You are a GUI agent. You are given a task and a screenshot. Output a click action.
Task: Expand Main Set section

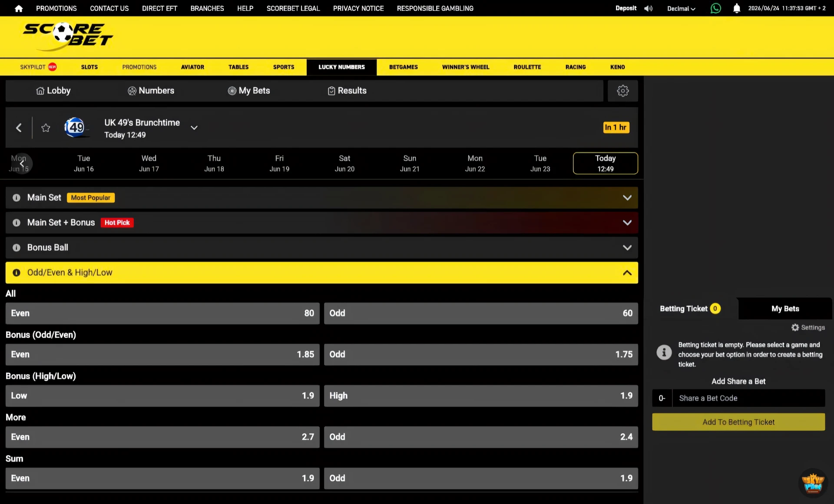[627, 198]
